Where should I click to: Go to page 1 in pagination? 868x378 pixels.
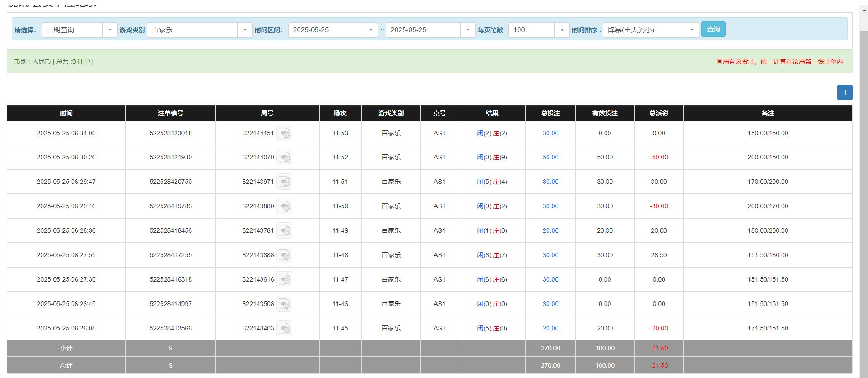[844, 92]
